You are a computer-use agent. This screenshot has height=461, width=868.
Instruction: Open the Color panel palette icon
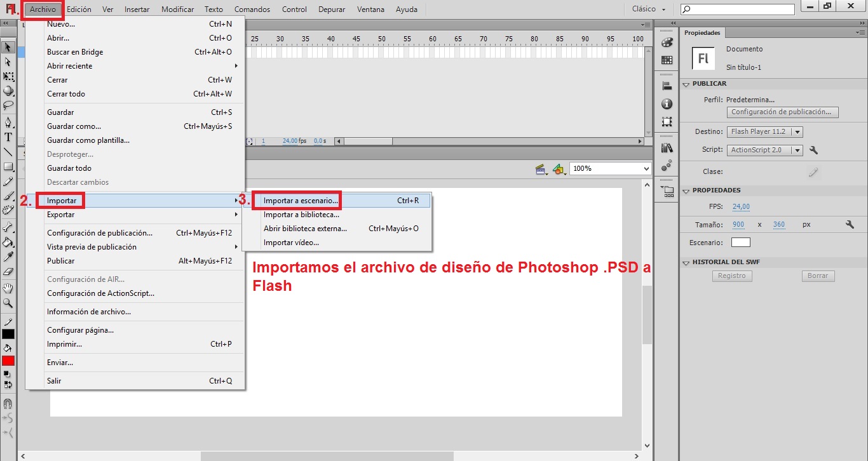point(667,43)
